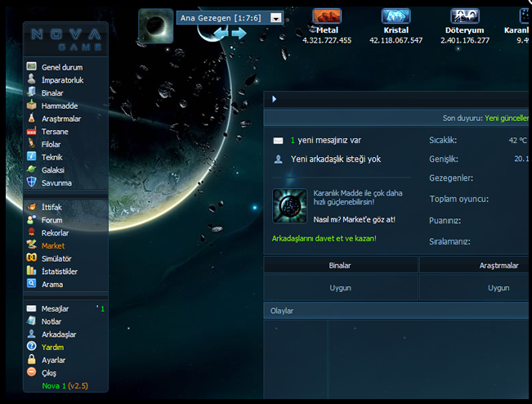Click the Metal resource icon

point(327,16)
